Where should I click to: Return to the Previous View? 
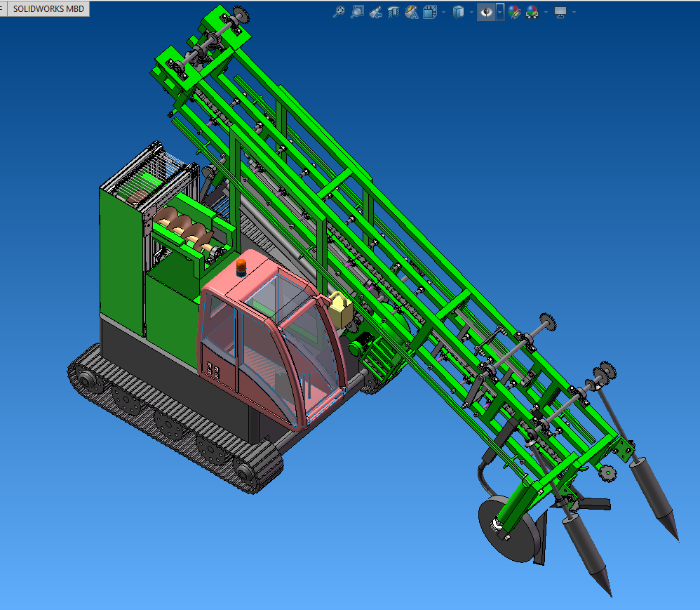(375, 12)
